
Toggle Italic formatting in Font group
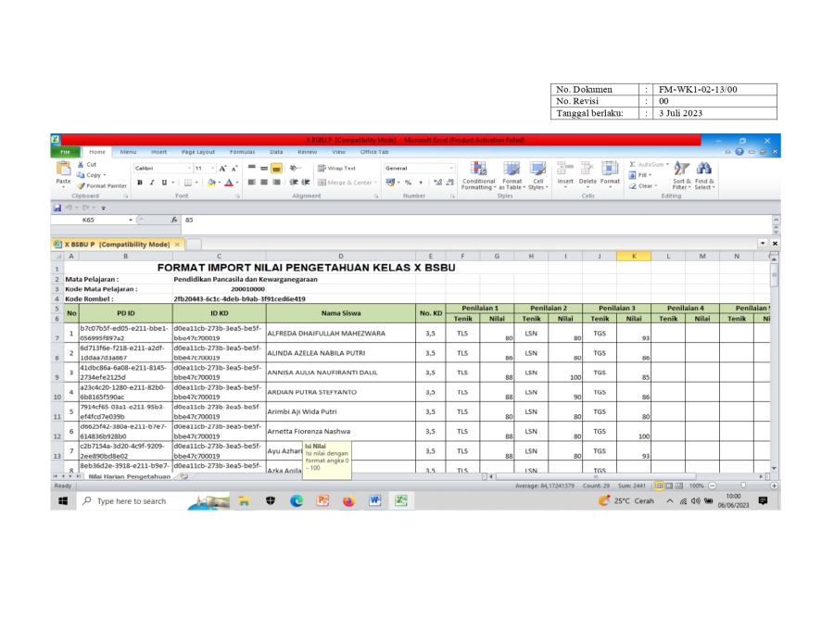152,183
